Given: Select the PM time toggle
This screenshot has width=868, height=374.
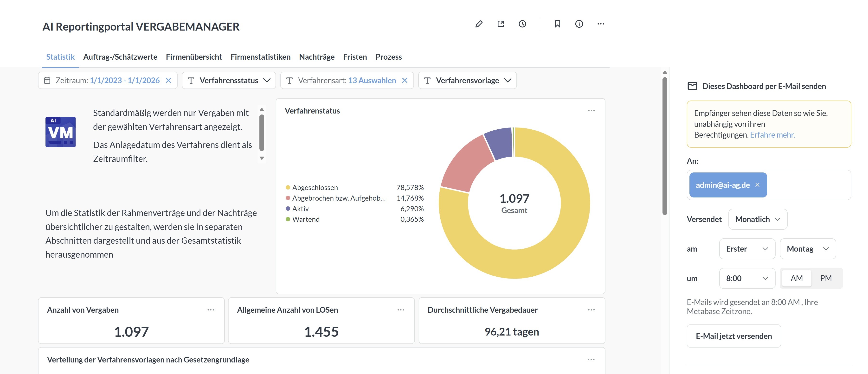Looking at the screenshot, I should pyautogui.click(x=826, y=278).
